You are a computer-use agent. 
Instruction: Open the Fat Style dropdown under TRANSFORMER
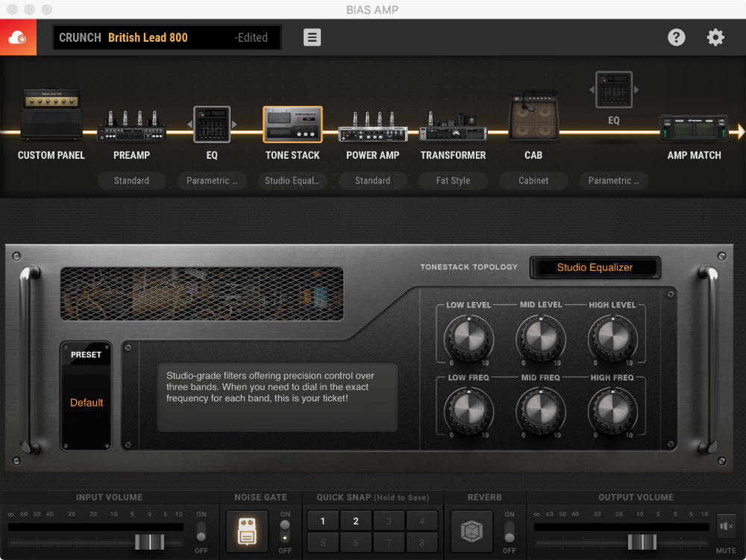point(453,180)
